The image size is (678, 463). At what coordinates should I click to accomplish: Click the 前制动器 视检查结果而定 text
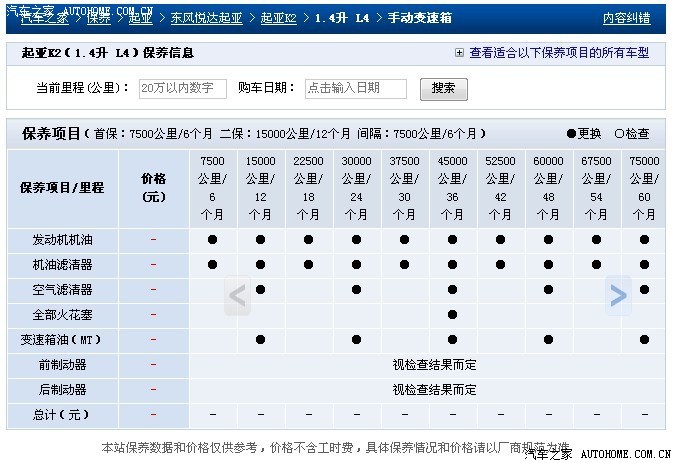pyautogui.click(x=435, y=365)
